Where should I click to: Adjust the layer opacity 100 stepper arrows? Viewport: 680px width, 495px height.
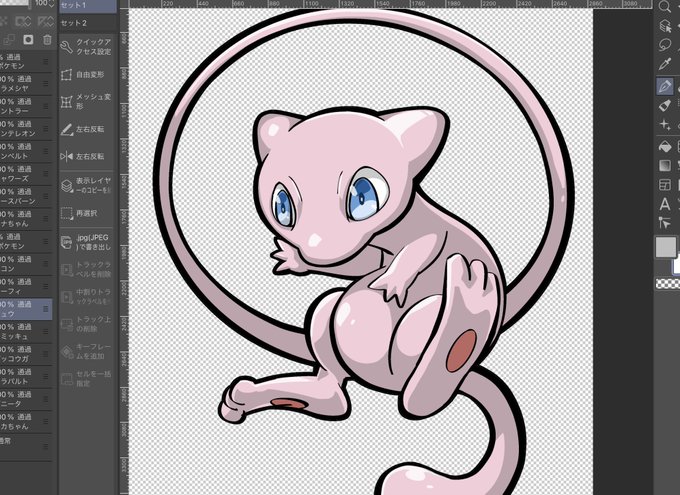coord(52,3)
